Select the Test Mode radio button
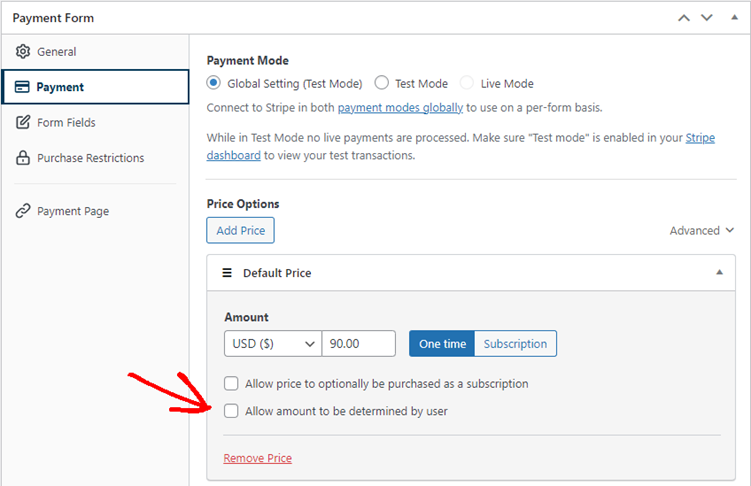The width and height of the screenshot is (751, 486). click(382, 83)
